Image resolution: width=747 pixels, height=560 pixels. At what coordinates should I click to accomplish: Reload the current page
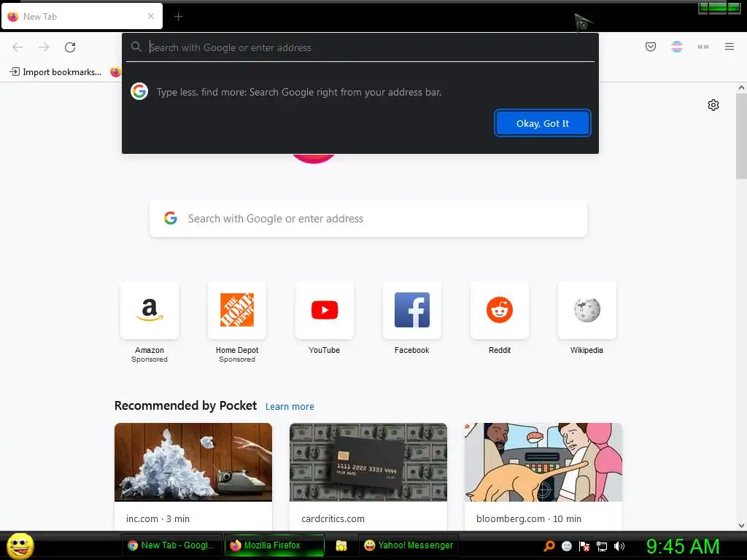pos(70,47)
